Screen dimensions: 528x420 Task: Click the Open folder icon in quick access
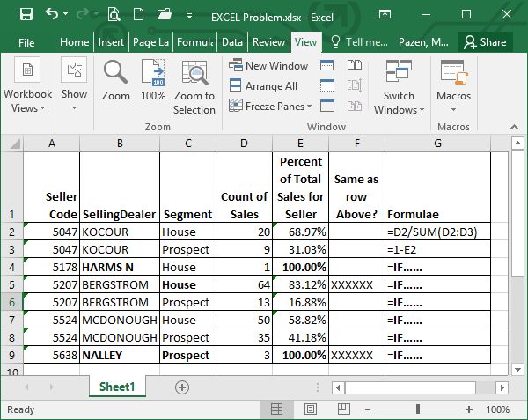pos(165,14)
